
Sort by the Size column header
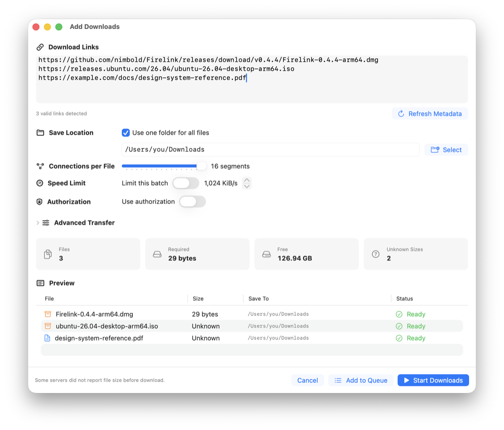198,299
